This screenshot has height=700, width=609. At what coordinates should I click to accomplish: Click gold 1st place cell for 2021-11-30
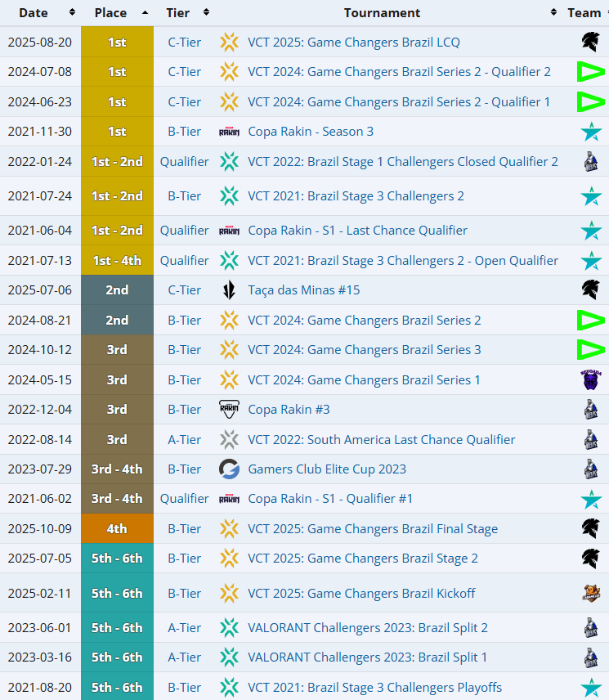coord(118,132)
